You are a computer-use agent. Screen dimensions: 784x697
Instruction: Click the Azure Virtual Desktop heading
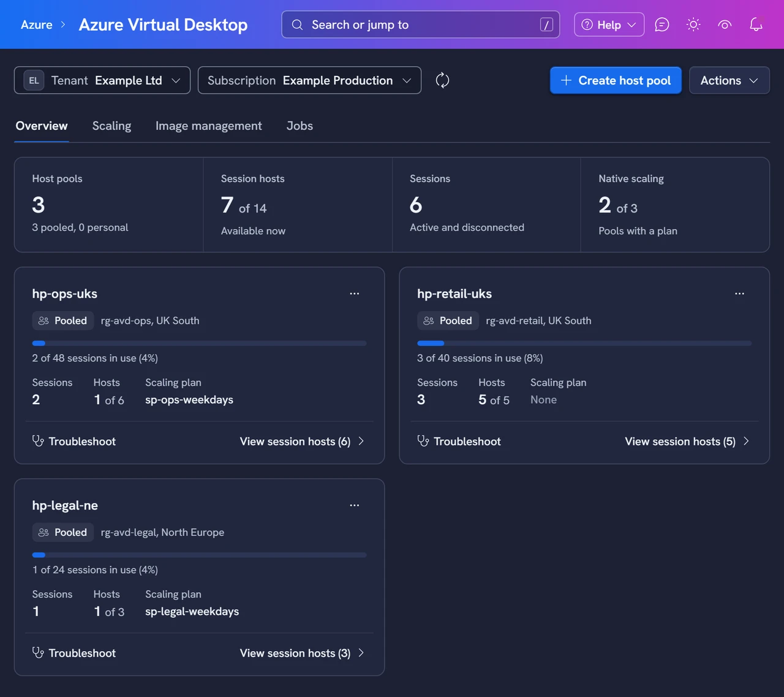tap(163, 24)
